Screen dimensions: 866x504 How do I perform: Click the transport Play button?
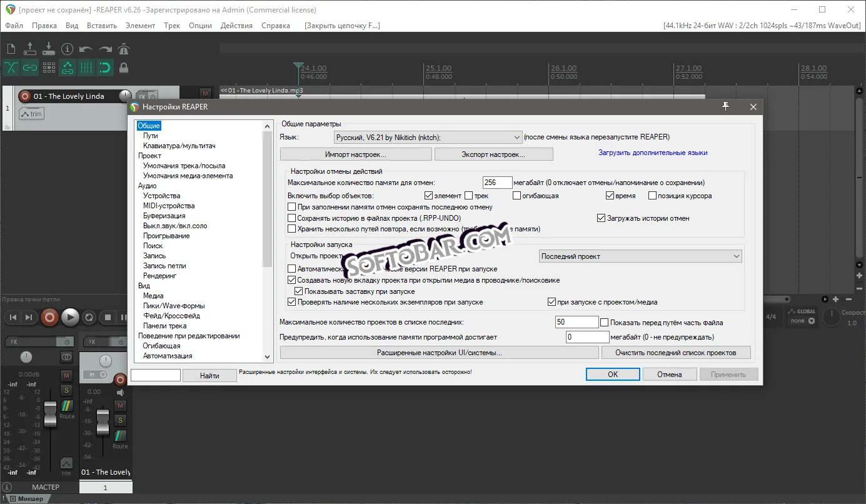coord(70,318)
